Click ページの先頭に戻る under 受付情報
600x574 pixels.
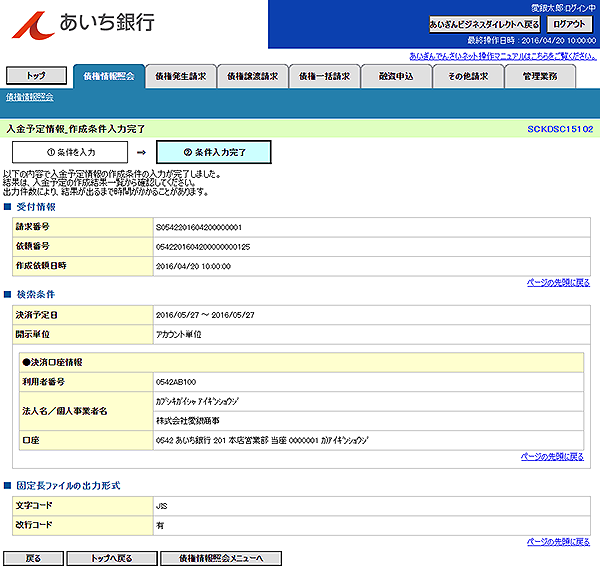(558, 282)
